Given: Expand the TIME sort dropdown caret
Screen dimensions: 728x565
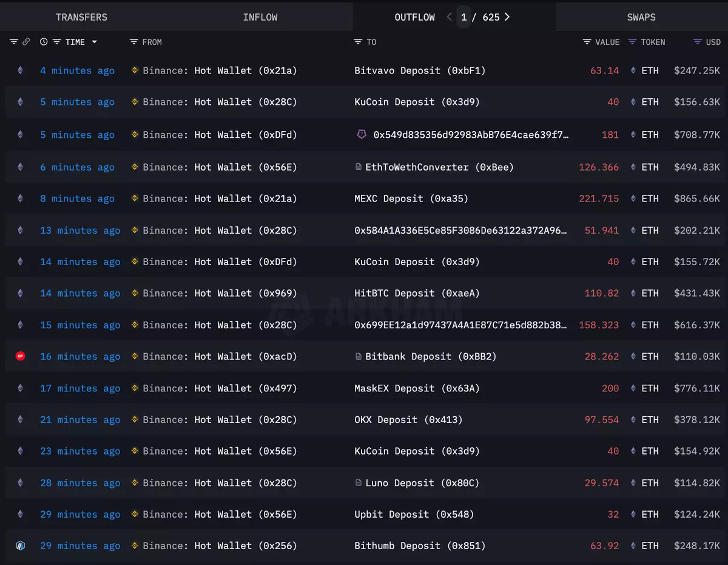Looking at the screenshot, I should 94,42.
